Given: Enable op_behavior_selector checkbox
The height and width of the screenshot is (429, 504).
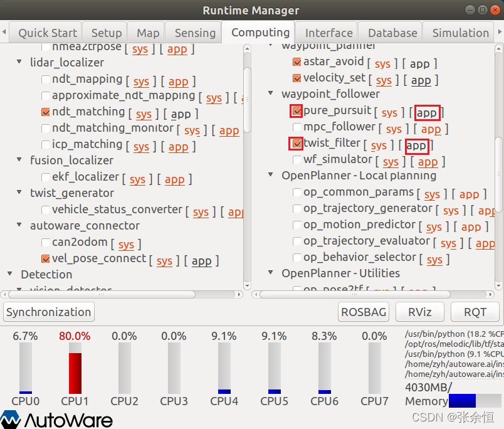Looking at the screenshot, I should point(297,258).
